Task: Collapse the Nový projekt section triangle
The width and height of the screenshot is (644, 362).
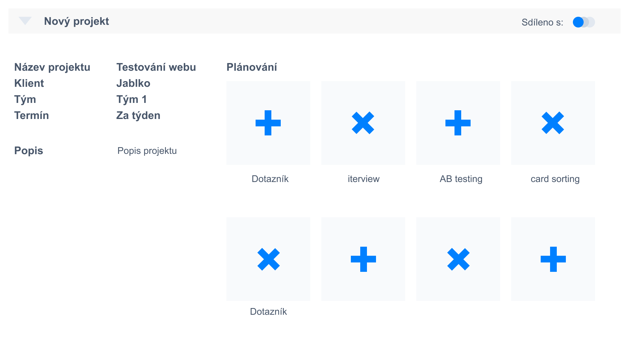Action: (x=25, y=21)
